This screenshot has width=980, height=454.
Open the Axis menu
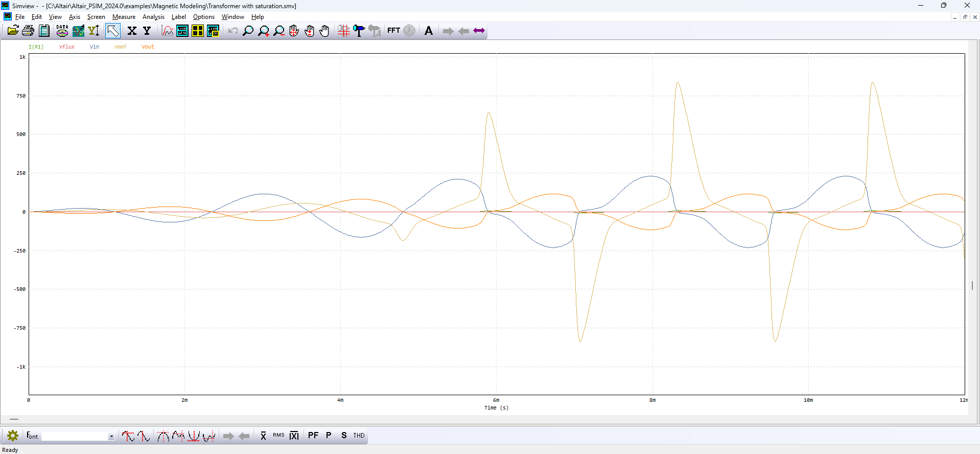coord(75,17)
